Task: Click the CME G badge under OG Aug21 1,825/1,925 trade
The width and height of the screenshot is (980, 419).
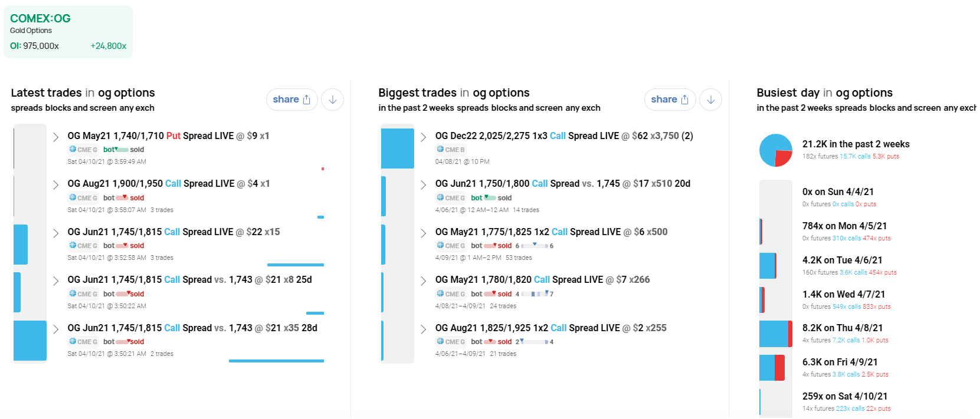Action: [x=451, y=342]
